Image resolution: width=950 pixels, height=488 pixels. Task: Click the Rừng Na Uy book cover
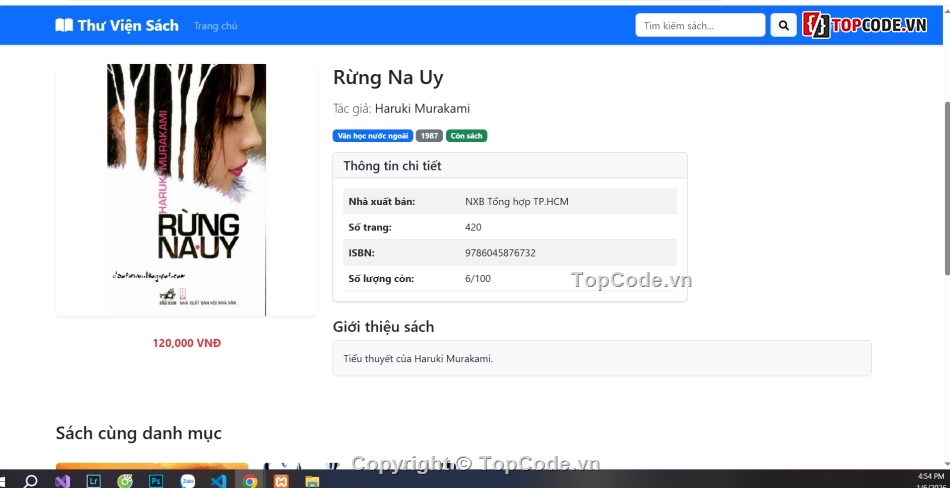pyautogui.click(x=186, y=189)
